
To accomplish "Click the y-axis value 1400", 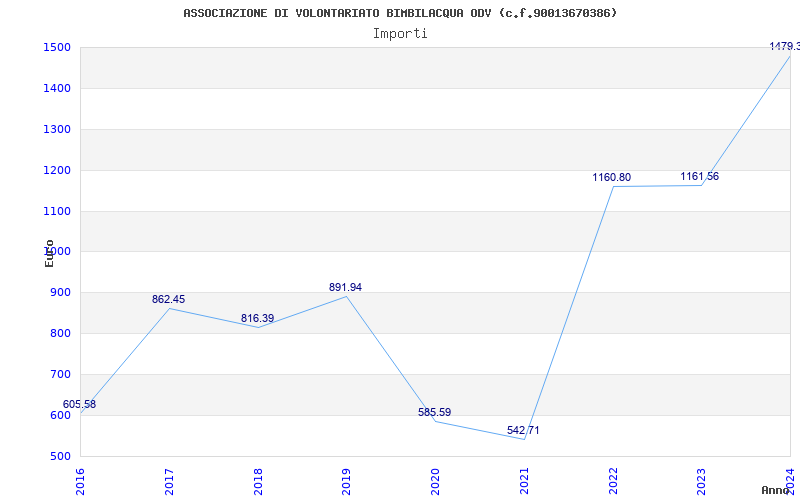I will point(57,89).
